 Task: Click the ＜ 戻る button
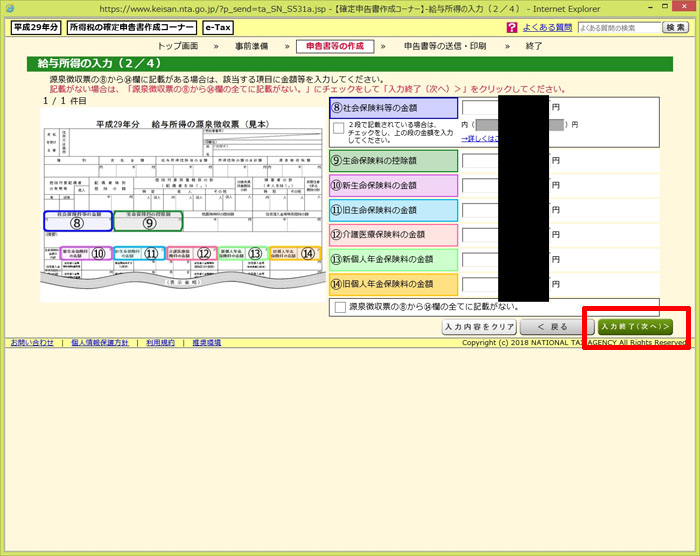[x=557, y=327]
